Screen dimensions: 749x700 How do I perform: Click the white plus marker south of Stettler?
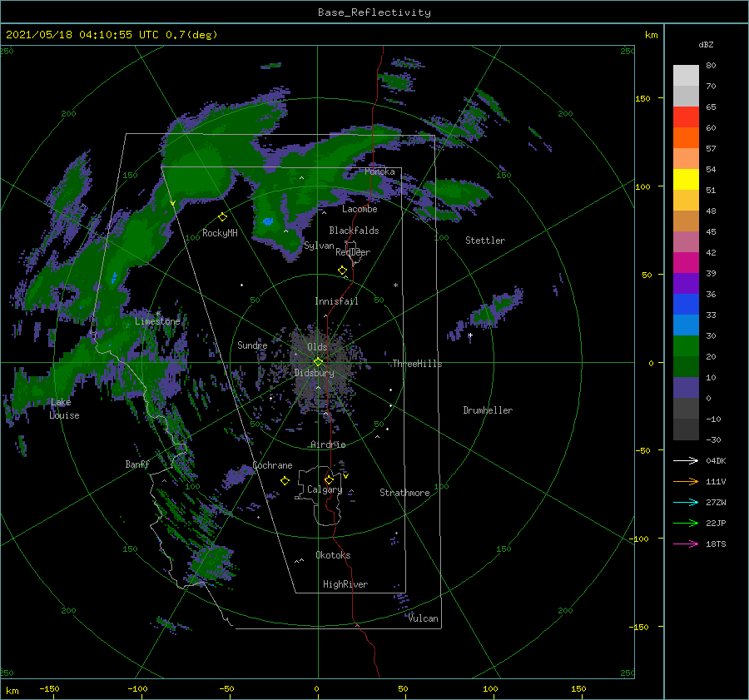pyautogui.click(x=470, y=335)
